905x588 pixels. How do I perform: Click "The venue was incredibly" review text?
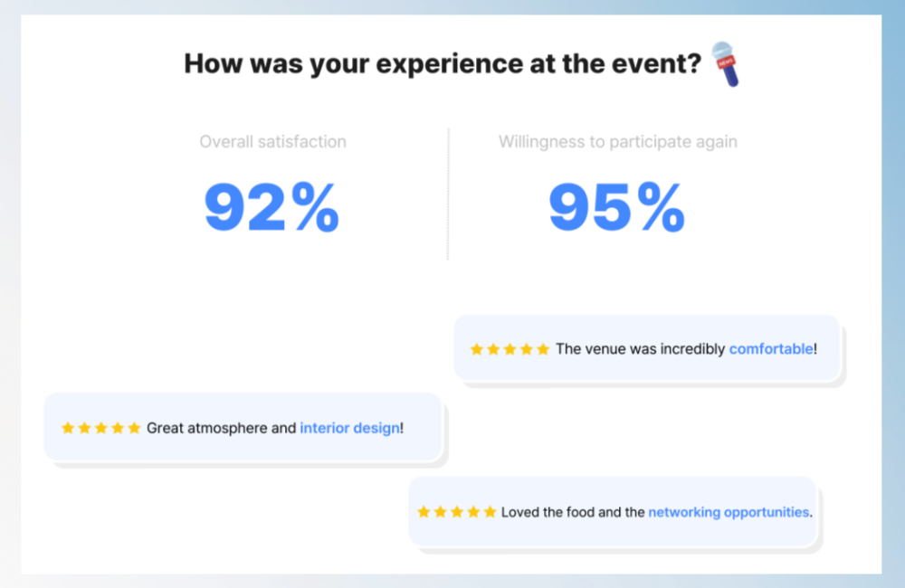coord(641,348)
